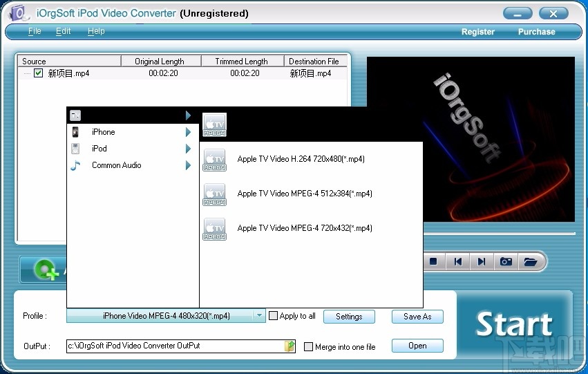Viewport: 588px width, 374px height.
Task: Click the iOrgSoft app logo icon
Action: pyautogui.click(x=19, y=13)
